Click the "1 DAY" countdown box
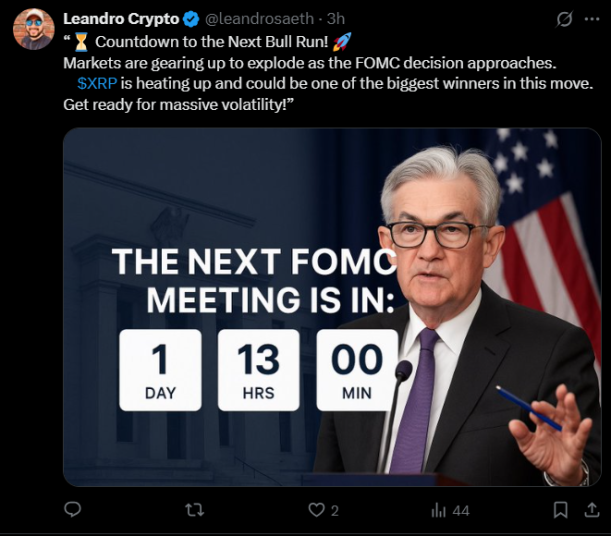 coord(160,370)
